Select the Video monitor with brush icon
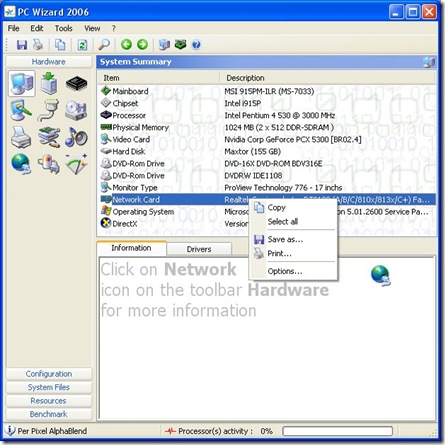Viewport: 445px width, 445px height. (x=21, y=110)
